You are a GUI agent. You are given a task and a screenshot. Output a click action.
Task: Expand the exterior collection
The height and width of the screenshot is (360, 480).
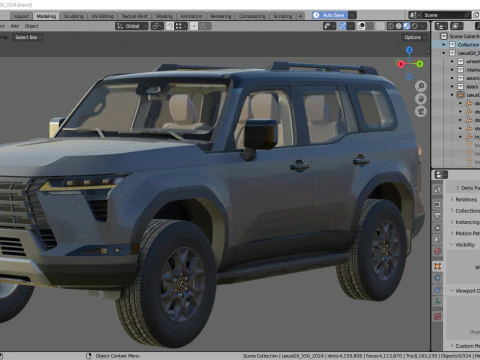[452, 78]
